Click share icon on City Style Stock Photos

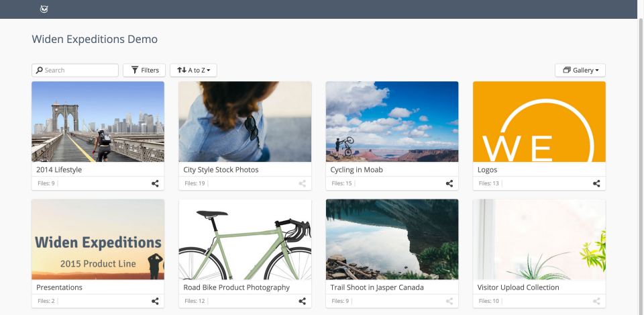[303, 183]
